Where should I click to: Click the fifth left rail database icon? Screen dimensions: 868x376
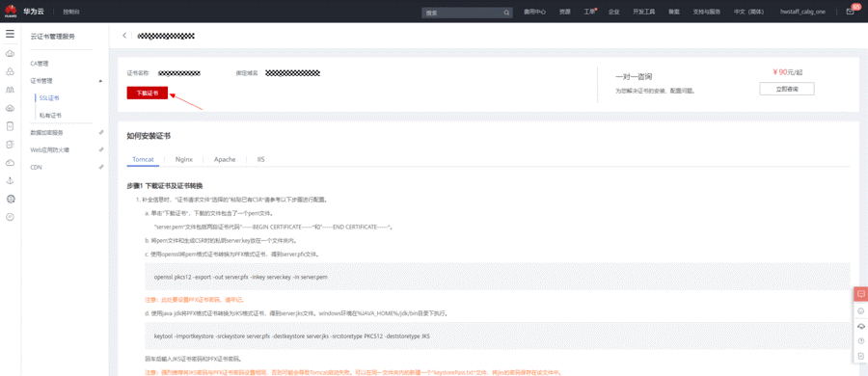click(x=10, y=126)
